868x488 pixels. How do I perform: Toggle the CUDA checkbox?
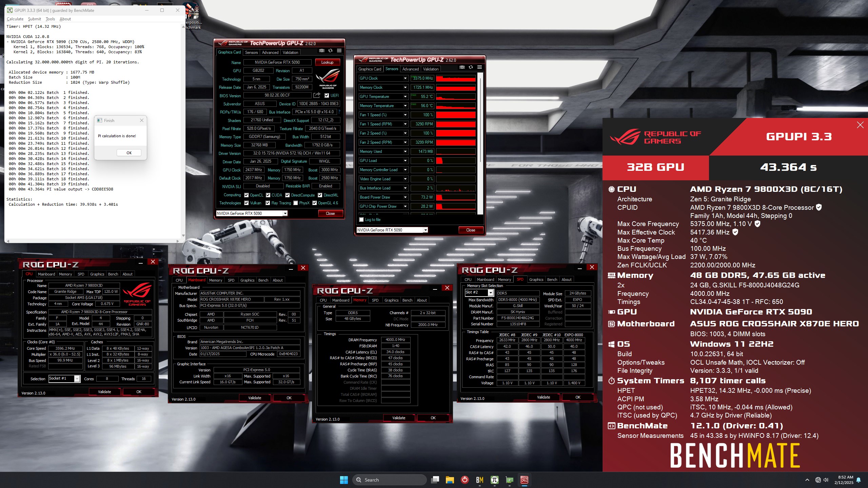(268, 195)
